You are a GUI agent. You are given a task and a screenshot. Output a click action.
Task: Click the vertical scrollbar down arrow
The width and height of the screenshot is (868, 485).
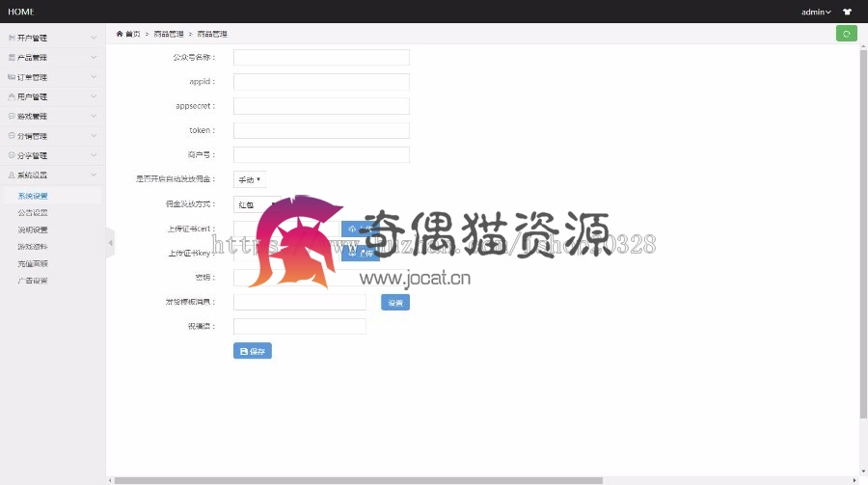(863, 472)
